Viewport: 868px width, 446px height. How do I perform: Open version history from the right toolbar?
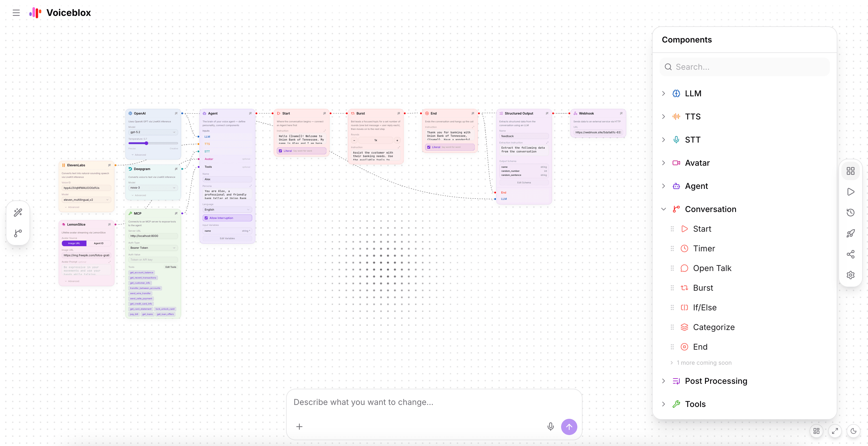[x=851, y=212]
